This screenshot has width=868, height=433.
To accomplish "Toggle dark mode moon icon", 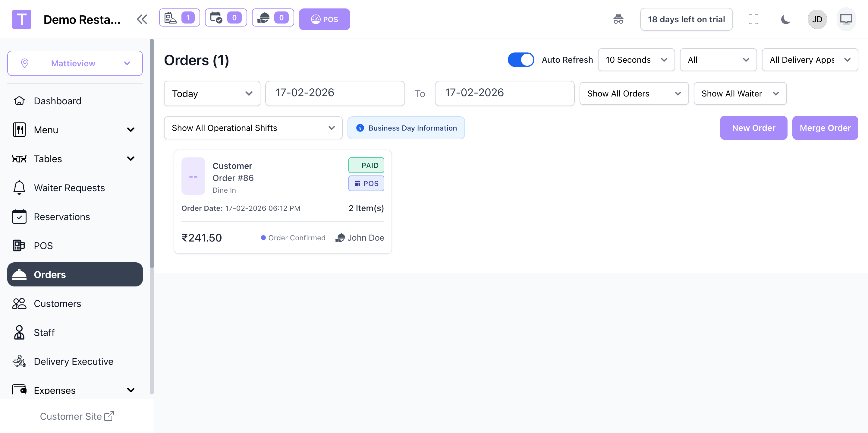I will pyautogui.click(x=785, y=19).
